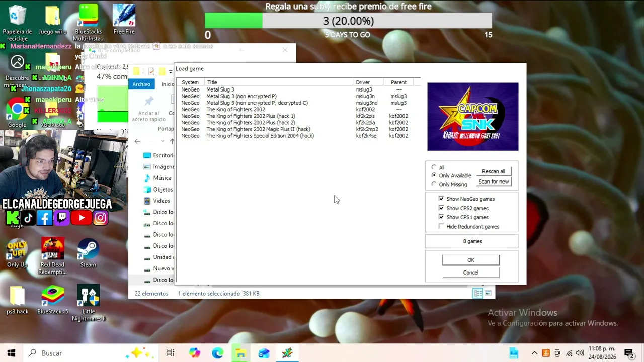Select the Only Available radio button
644x362 pixels.
click(434, 175)
